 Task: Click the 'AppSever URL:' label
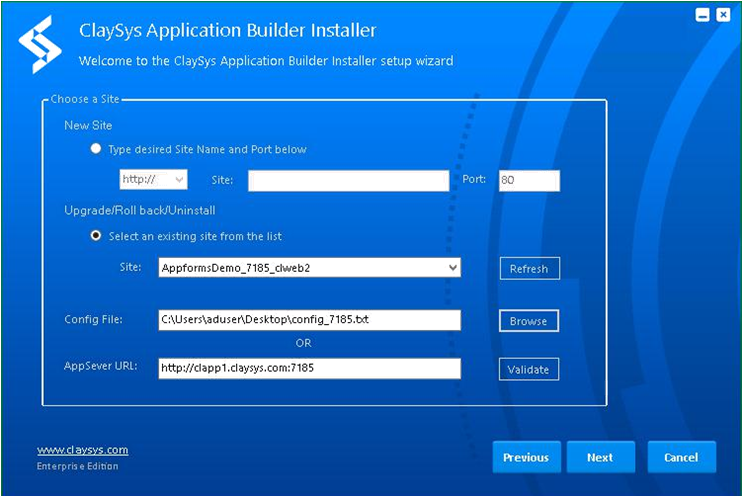click(101, 366)
